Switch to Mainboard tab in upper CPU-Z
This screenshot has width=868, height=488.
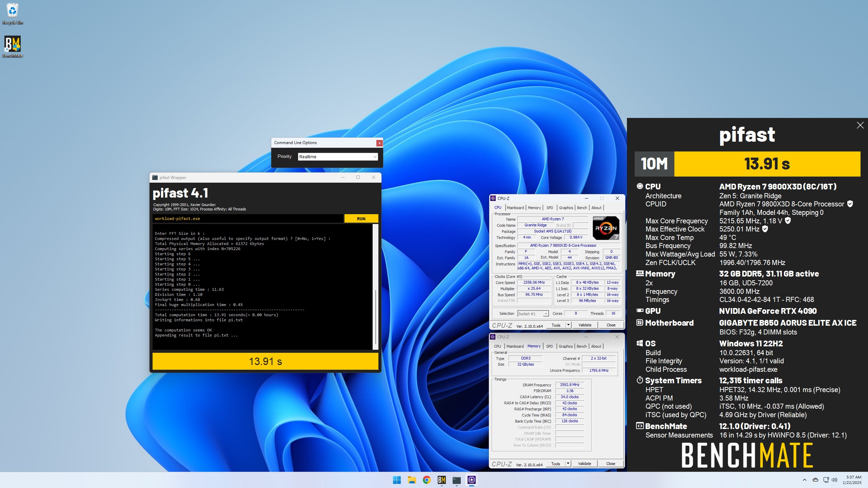(515, 208)
